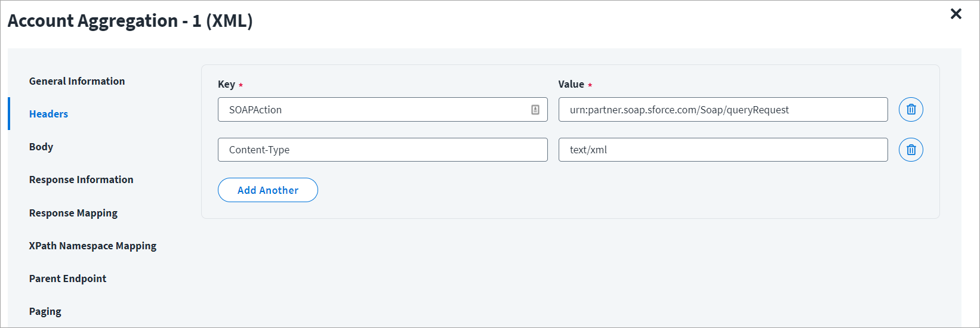This screenshot has width=980, height=328.
Task: Delete the Content-Type header row
Action: pyautogui.click(x=911, y=150)
